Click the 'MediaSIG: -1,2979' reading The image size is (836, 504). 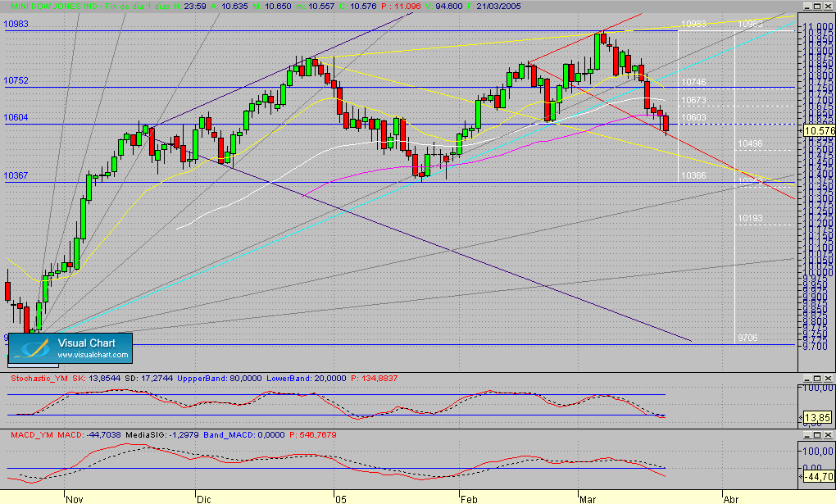[162, 434]
